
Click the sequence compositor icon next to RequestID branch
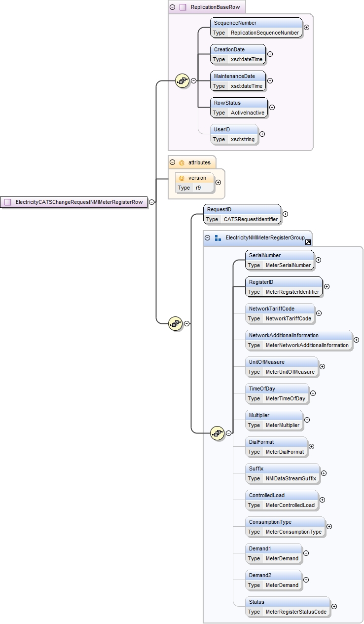(x=176, y=323)
